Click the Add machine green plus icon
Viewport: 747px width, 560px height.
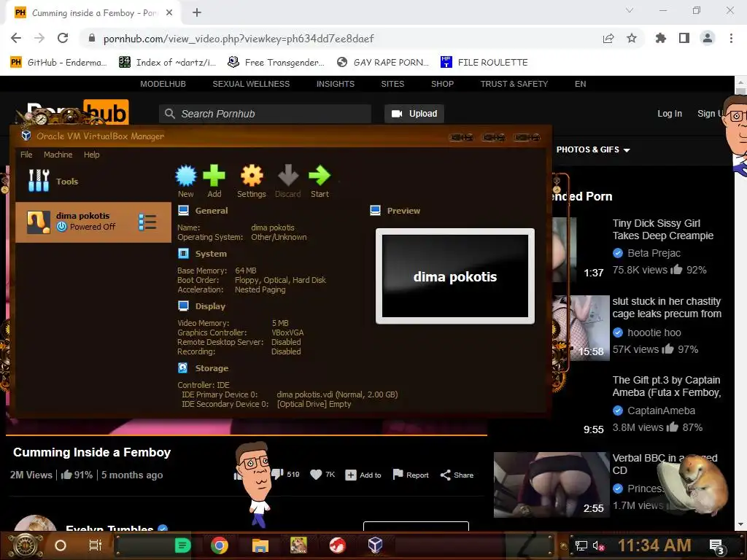(x=214, y=176)
